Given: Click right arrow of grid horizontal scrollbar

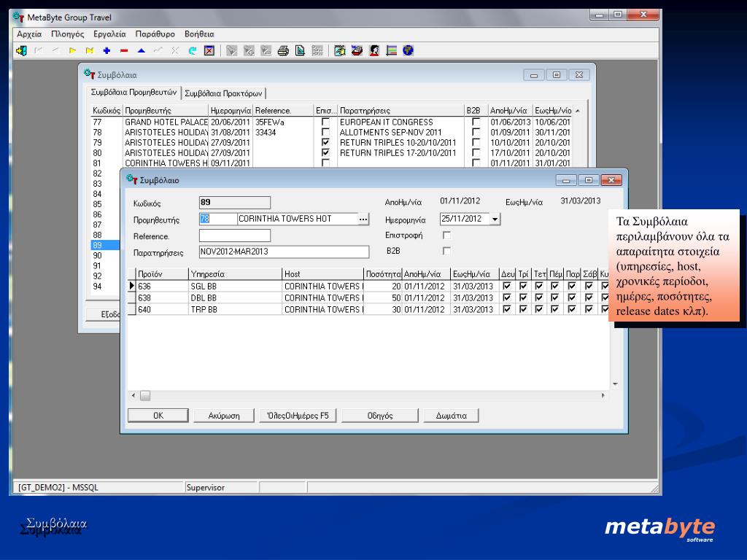Looking at the screenshot, I should tap(603, 396).
